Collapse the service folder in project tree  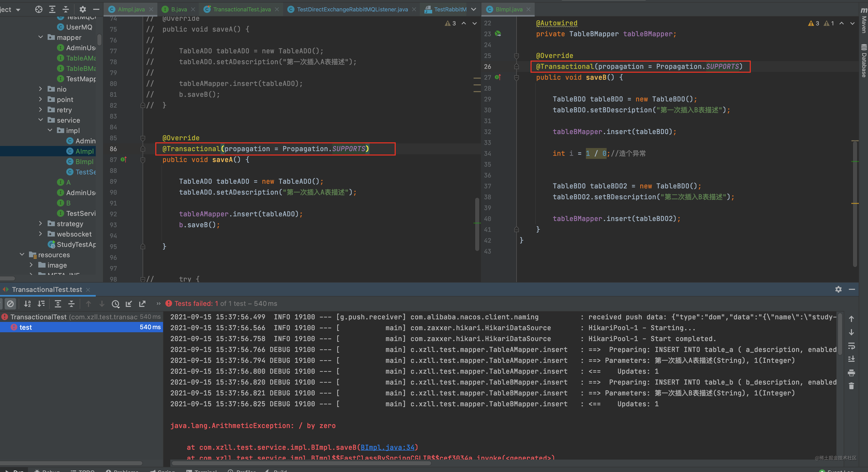pyautogui.click(x=41, y=120)
